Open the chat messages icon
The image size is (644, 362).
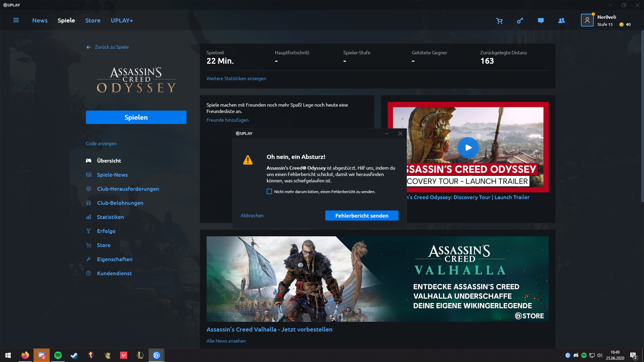click(541, 21)
